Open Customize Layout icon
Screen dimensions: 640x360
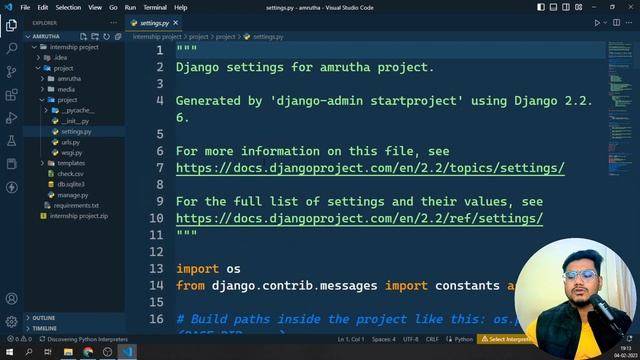579,7
